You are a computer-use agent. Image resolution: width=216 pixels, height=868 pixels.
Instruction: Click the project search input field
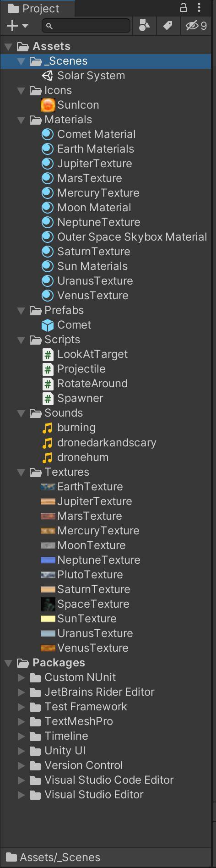pos(86,26)
